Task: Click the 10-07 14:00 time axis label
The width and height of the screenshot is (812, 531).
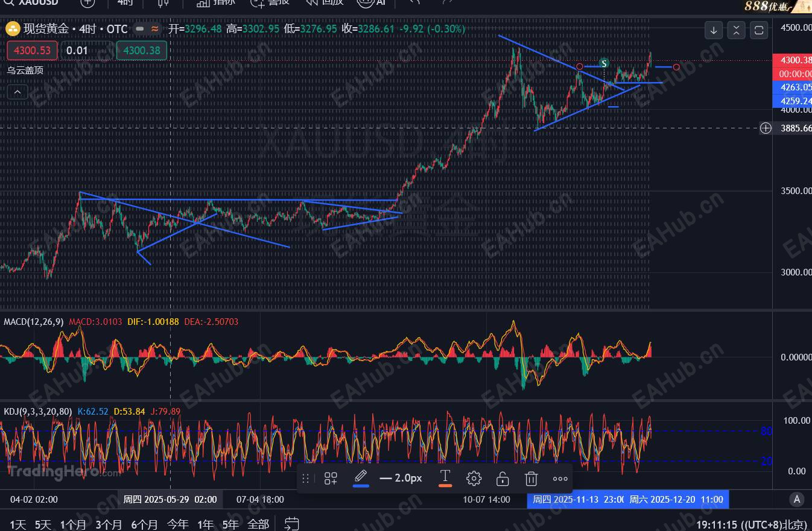Action: pos(486,499)
